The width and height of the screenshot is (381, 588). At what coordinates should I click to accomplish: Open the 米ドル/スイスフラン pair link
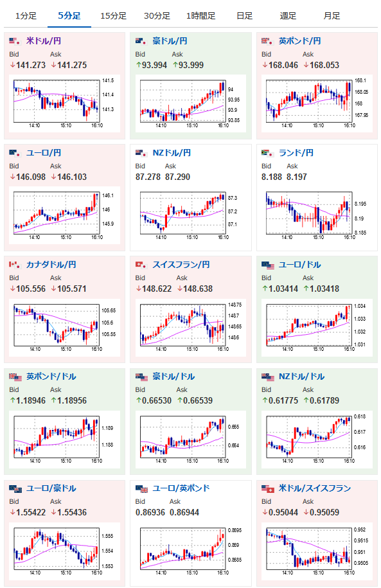(x=315, y=488)
